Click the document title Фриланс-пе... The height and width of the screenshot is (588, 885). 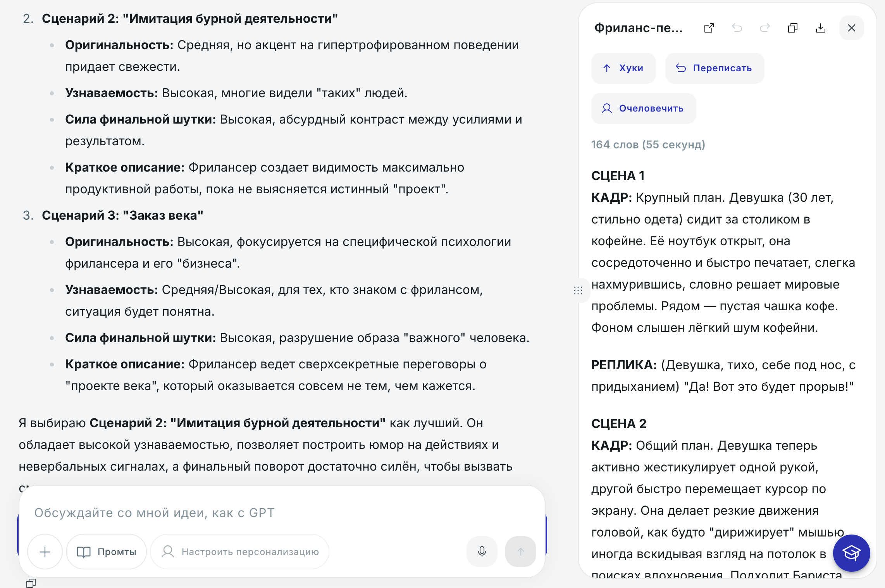pyautogui.click(x=638, y=28)
